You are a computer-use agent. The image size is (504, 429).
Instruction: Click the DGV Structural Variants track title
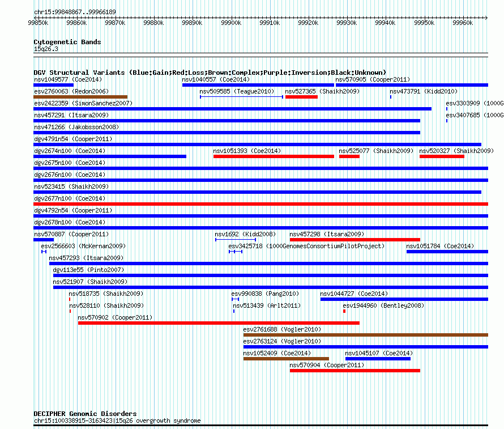coord(210,73)
